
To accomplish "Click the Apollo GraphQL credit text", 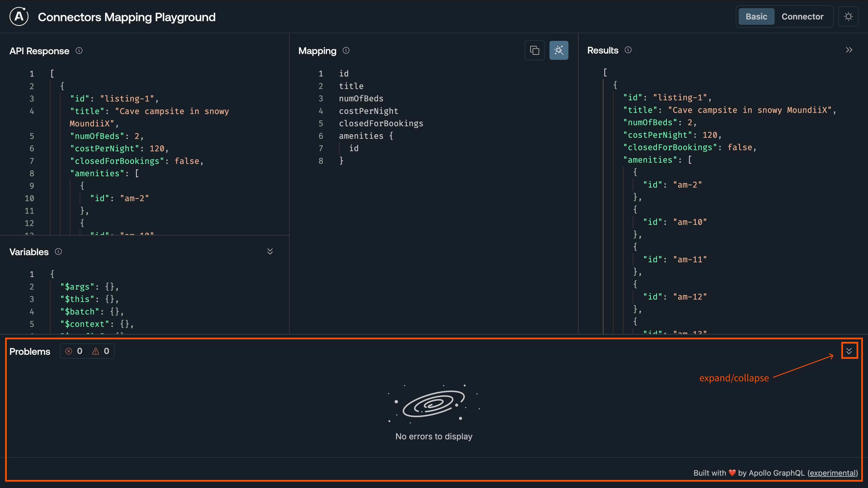I will coord(775,473).
